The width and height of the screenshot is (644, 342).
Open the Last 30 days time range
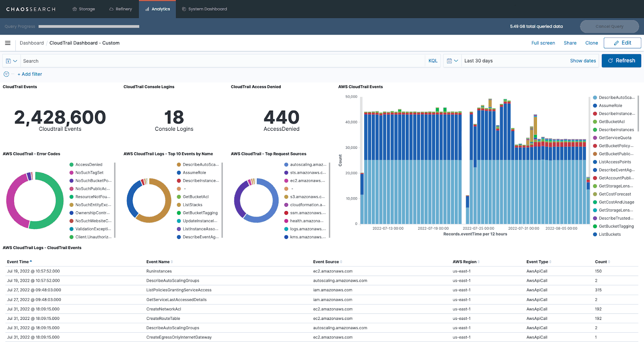click(x=479, y=61)
